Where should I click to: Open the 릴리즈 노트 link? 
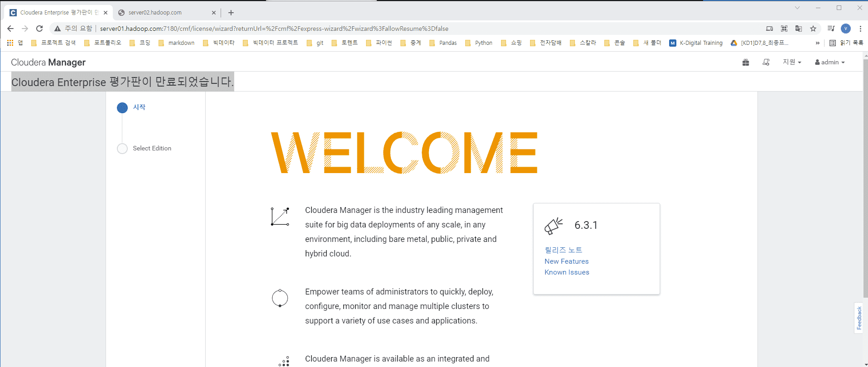point(564,250)
